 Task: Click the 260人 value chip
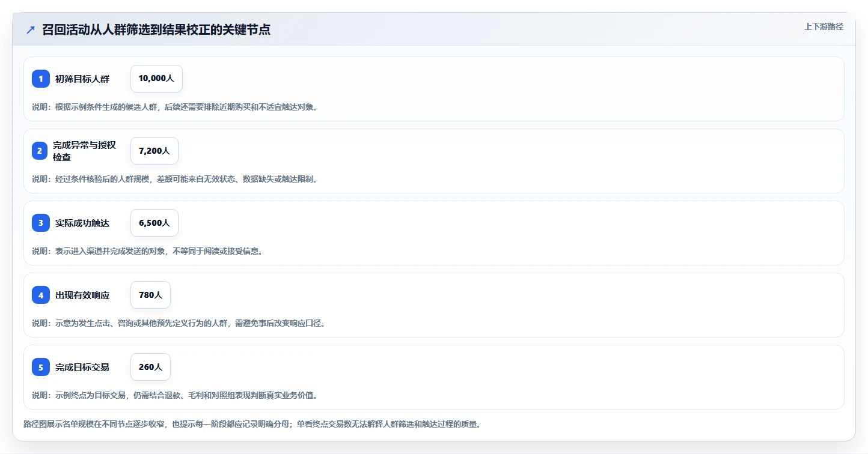[x=150, y=367]
